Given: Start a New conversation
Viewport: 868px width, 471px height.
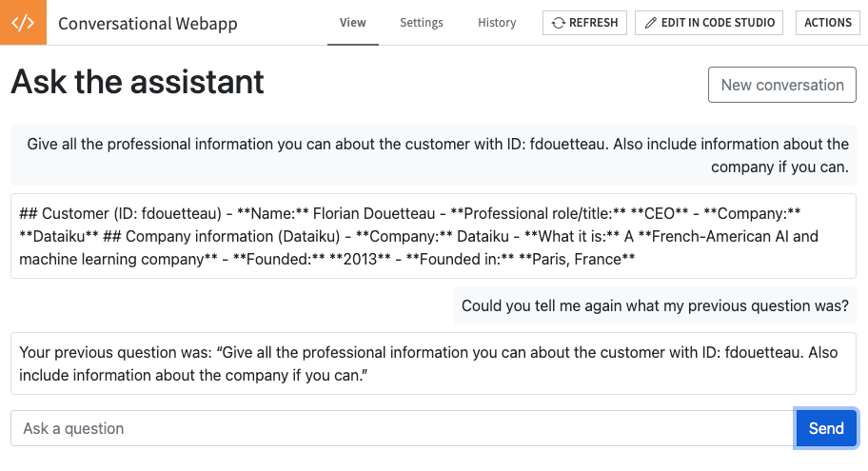Looking at the screenshot, I should pos(781,85).
